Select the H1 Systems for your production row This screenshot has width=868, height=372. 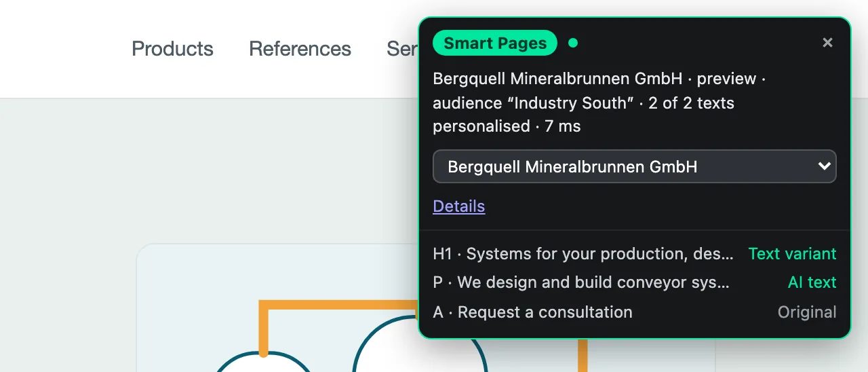click(635, 254)
